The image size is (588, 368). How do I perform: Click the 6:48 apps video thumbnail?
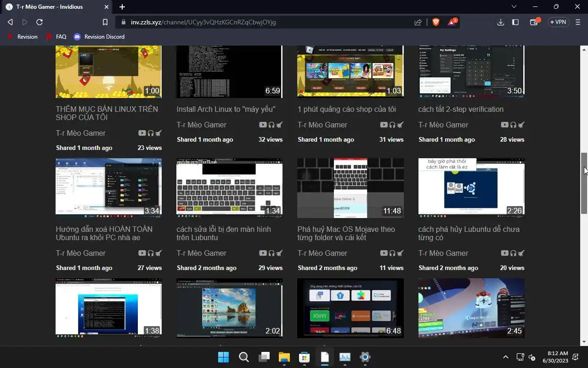pos(351,308)
